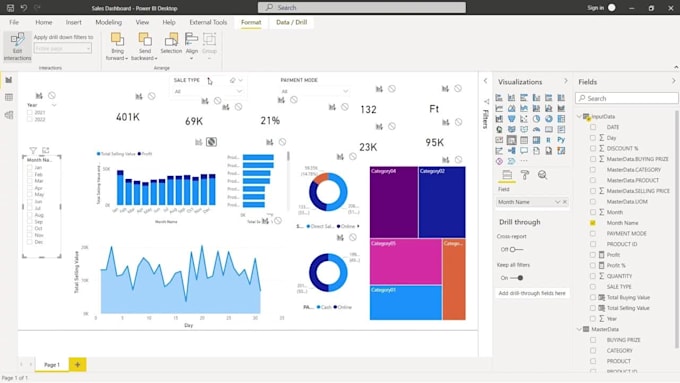Select the Python visual icon
This screenshot has width=680, height=383.
(x=561, y=140)
